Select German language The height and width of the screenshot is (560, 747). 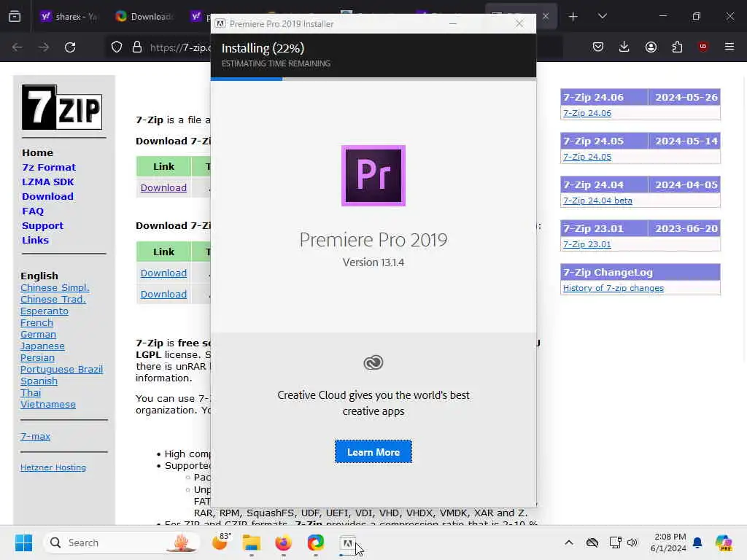(x=38, y=334)
